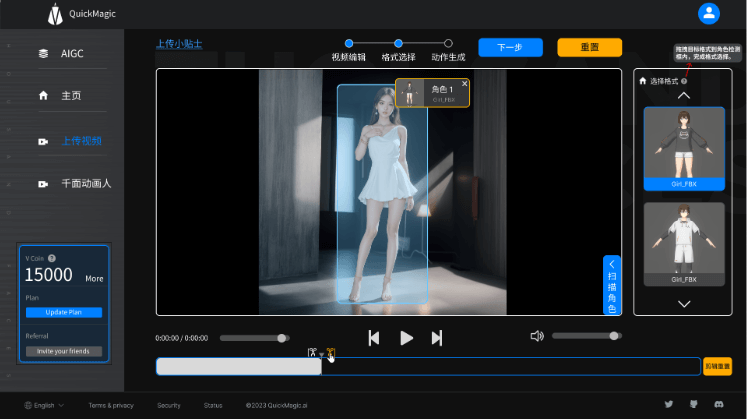Adjust the volume slider handle

(614, 336)
